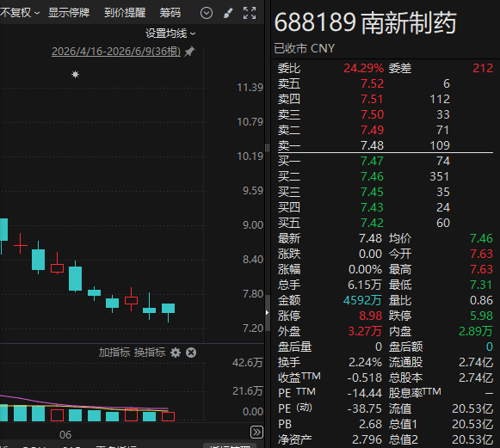
Task: Click 跌停 value 5.98
Action: tap(482, 316)
